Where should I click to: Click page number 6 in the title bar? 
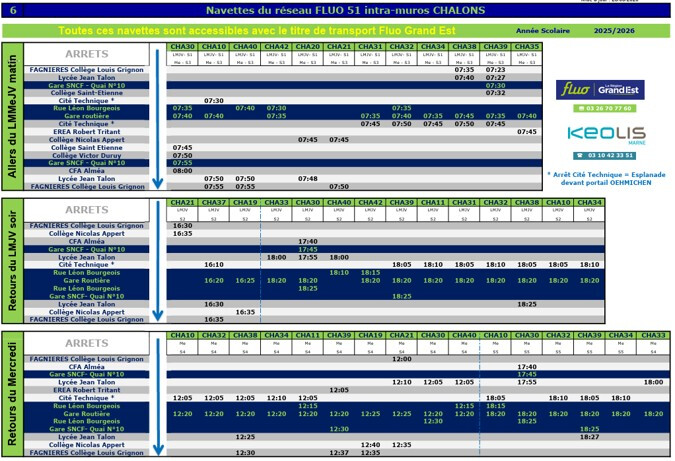(x=13, y=10)
